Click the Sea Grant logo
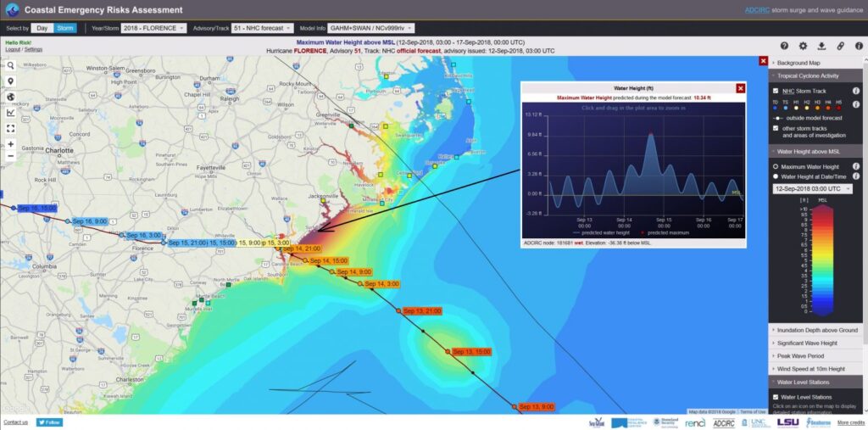The height and width of the screenshot is (430, 868). click(598, 423)
